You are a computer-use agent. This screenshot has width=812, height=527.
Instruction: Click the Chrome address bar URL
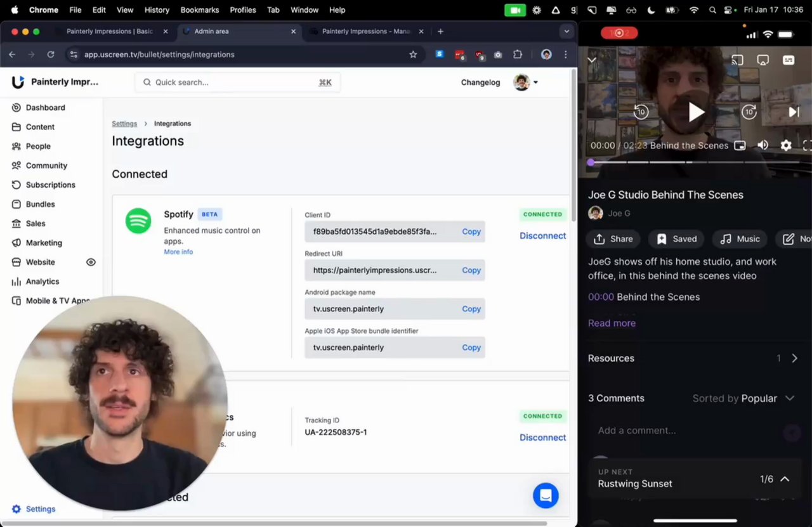(x=159, y=55)
